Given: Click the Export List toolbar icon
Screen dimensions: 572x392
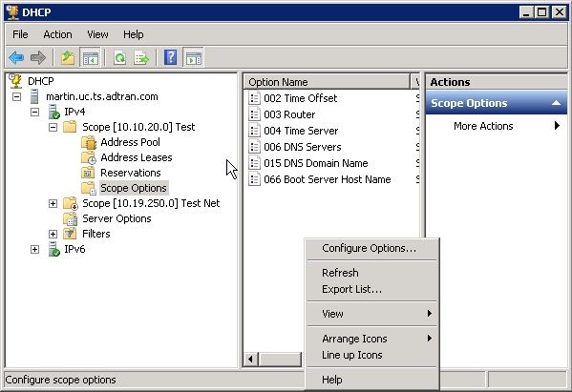Looking at the screenshot, I should coord(141,57).
